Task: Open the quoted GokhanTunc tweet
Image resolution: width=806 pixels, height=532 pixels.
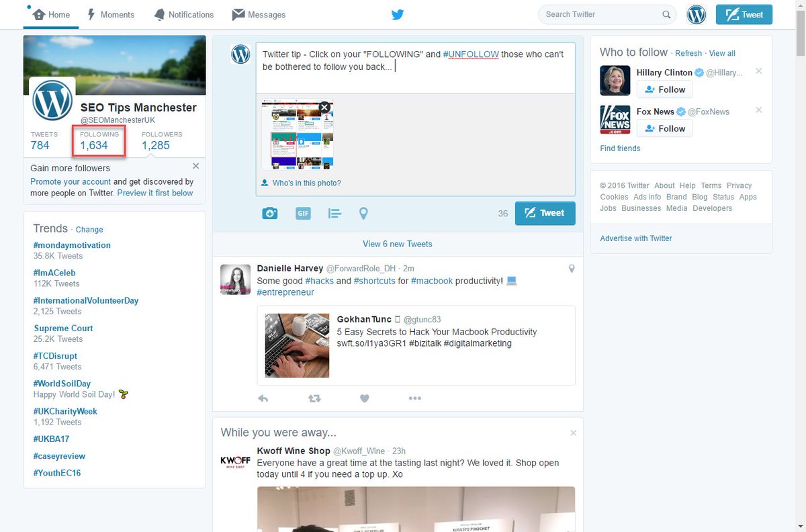Action: pos(416,346)
